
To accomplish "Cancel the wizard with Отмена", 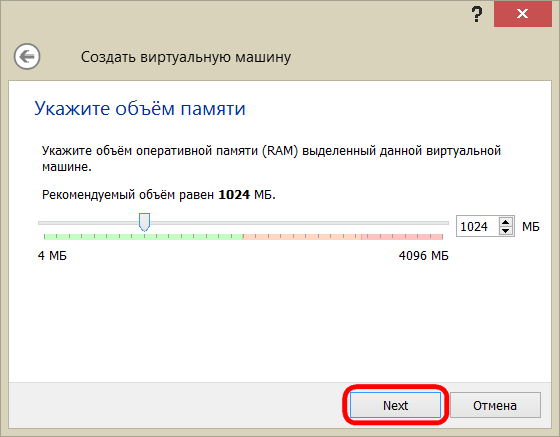I will 495,405.
